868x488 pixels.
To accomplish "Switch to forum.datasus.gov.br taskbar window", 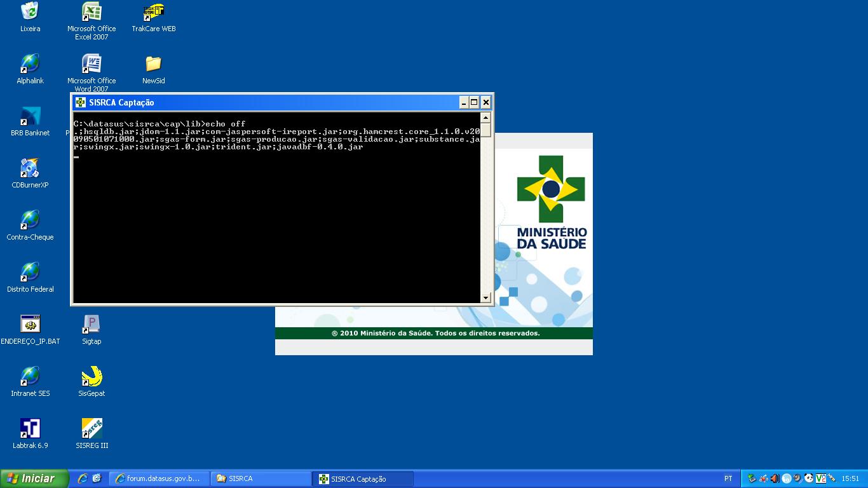I will click(x=159, y=478).
